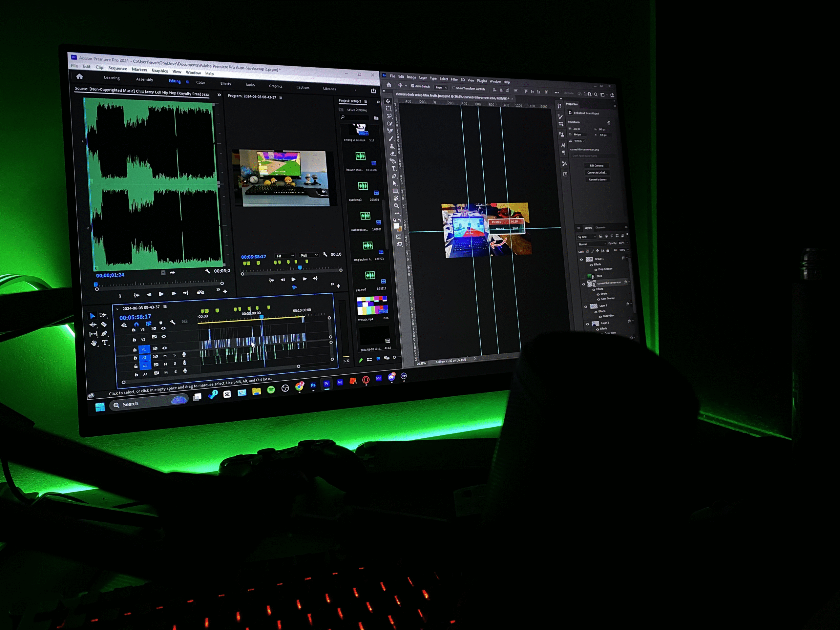
Task: Open the Full playback resolution dropdown
Action: [x=309, y=255]
